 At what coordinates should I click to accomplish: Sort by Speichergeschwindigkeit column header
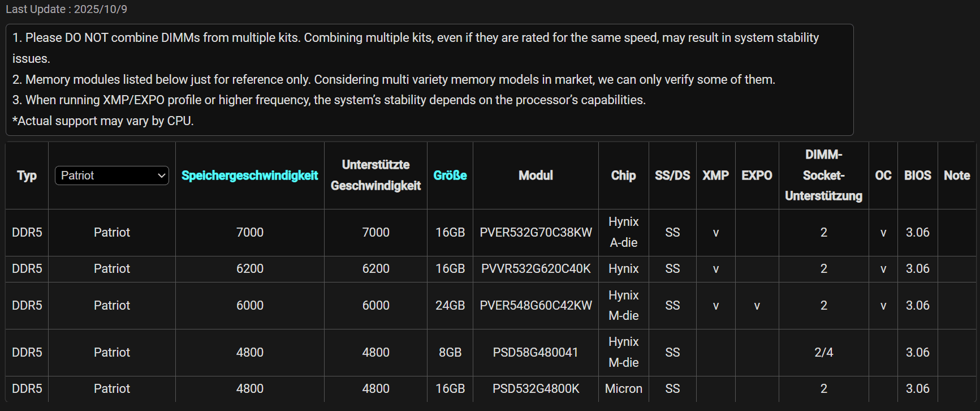(x=249, y=175)
